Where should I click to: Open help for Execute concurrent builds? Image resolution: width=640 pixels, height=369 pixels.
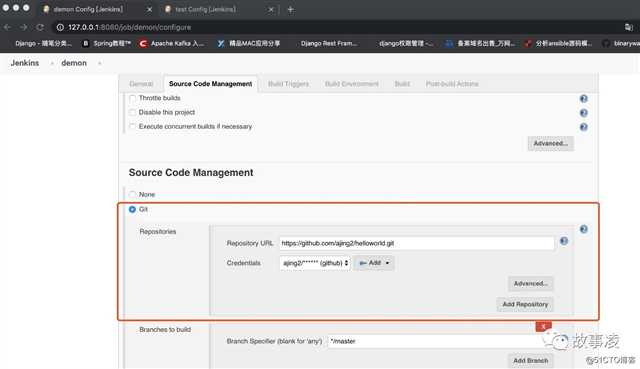(584, 127)
